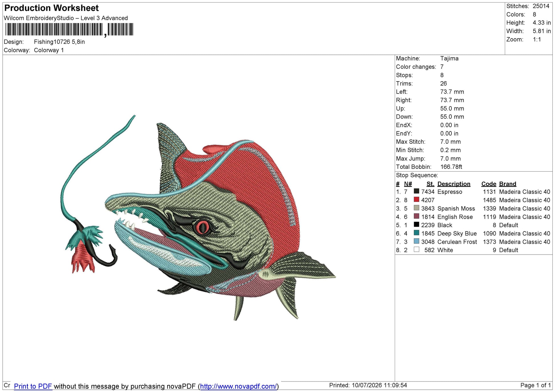Screen dimensions: 555x392
Task: Click the width value 5.81 in
Action: 542,31
